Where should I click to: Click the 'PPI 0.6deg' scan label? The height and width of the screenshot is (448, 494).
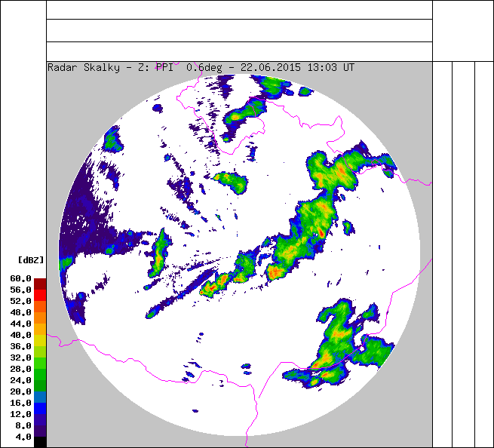click(x=189, y=67)
